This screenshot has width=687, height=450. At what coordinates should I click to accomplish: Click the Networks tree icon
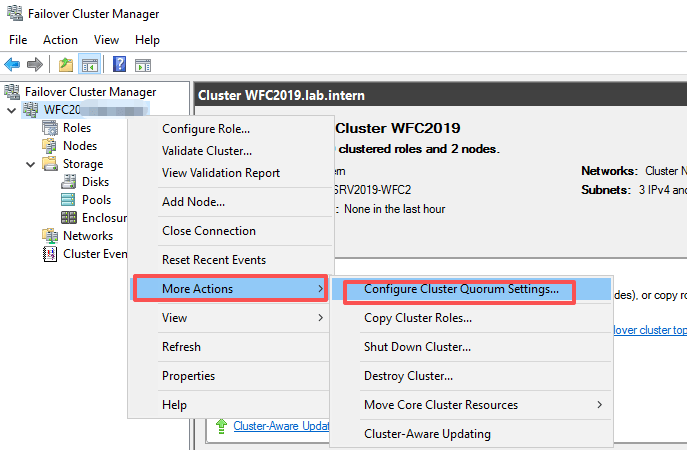[50, 236]
